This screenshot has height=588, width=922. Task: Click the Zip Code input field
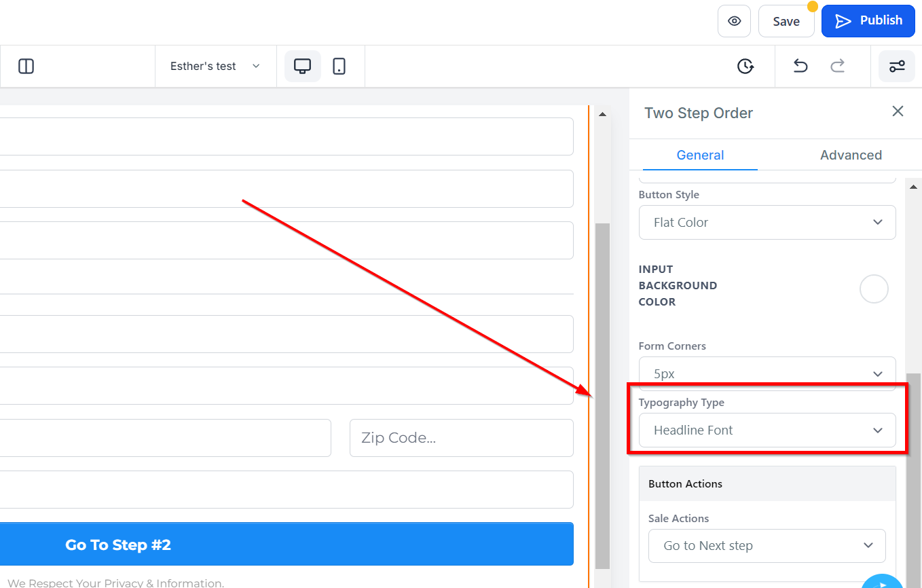(462, 438)
